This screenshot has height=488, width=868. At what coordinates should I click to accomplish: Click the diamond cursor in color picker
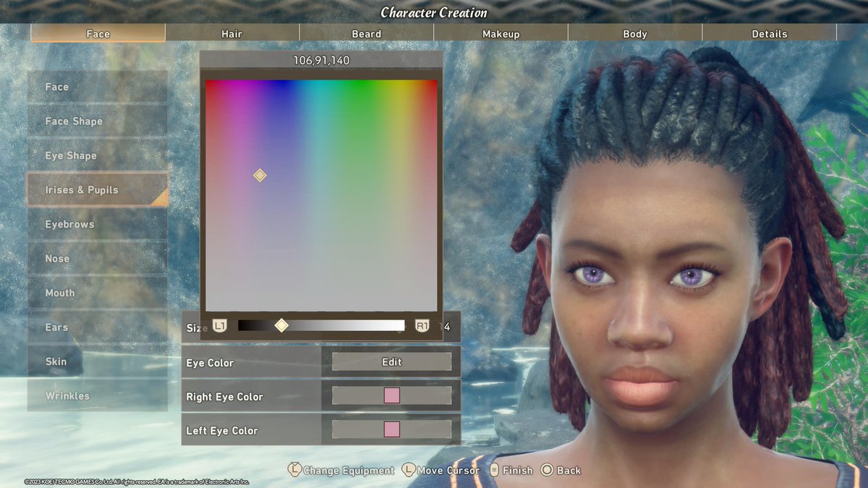coord(260,175)
